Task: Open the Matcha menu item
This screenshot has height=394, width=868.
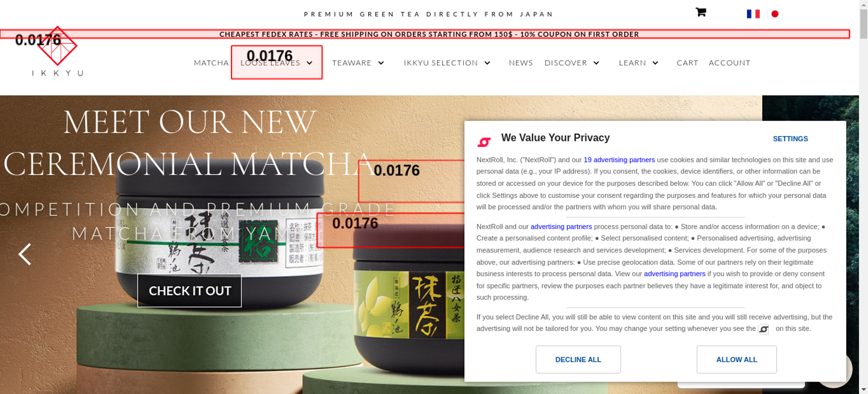Action: point(211,63)
